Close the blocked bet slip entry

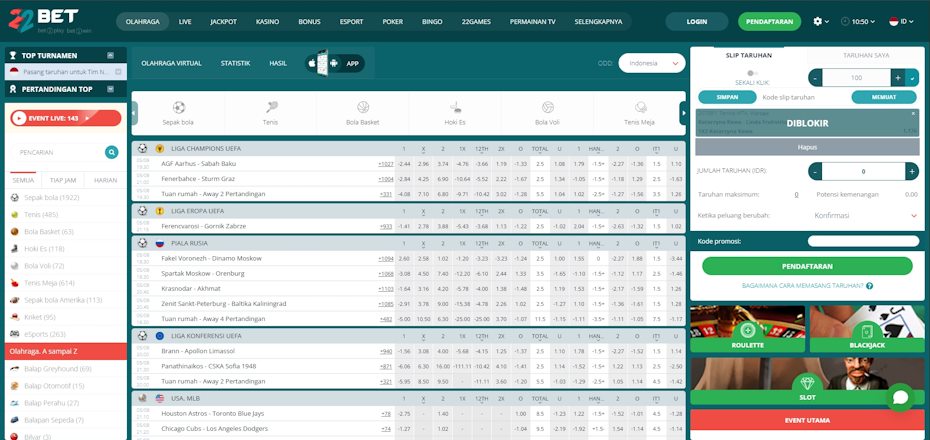(x=913, y=113)
